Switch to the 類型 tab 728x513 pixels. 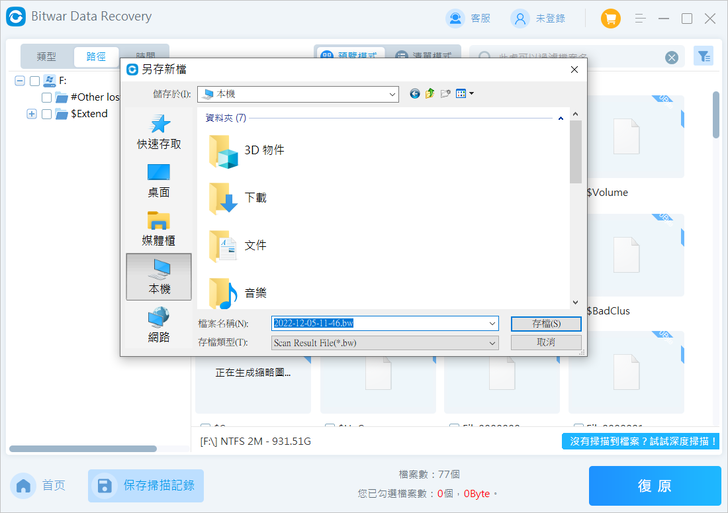point(46,57)
